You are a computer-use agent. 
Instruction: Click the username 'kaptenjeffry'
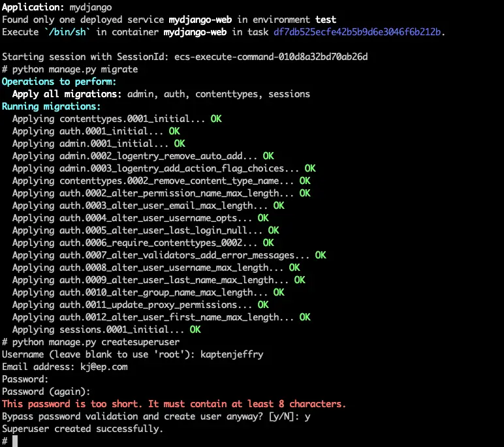pyautogui.click(x=232, y=354)
